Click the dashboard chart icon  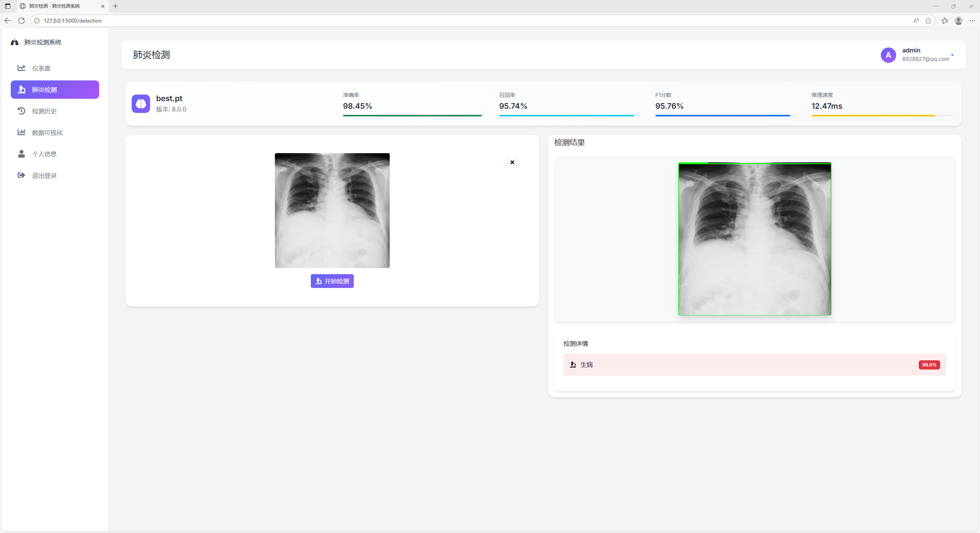[21, 68]
